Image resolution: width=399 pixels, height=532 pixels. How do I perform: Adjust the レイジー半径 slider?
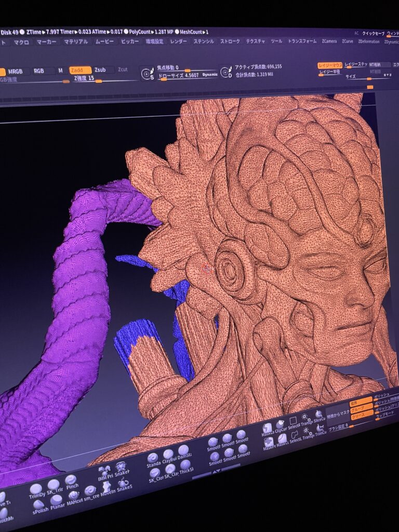330,73
